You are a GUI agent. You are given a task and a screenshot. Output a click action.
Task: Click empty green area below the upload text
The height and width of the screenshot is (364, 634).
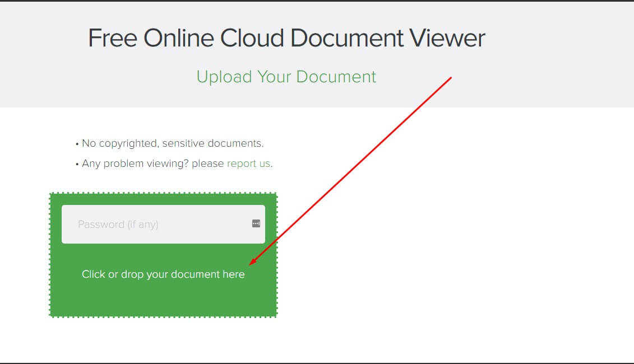163,300
